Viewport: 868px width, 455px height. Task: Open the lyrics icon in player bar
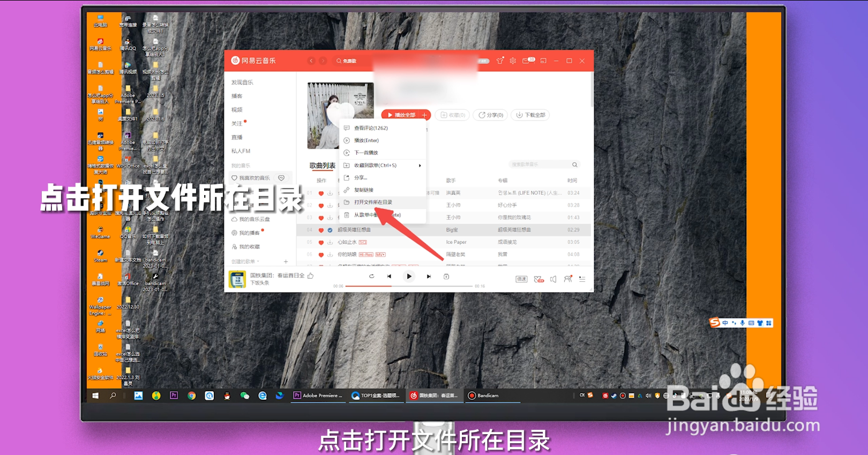(446, 277)
